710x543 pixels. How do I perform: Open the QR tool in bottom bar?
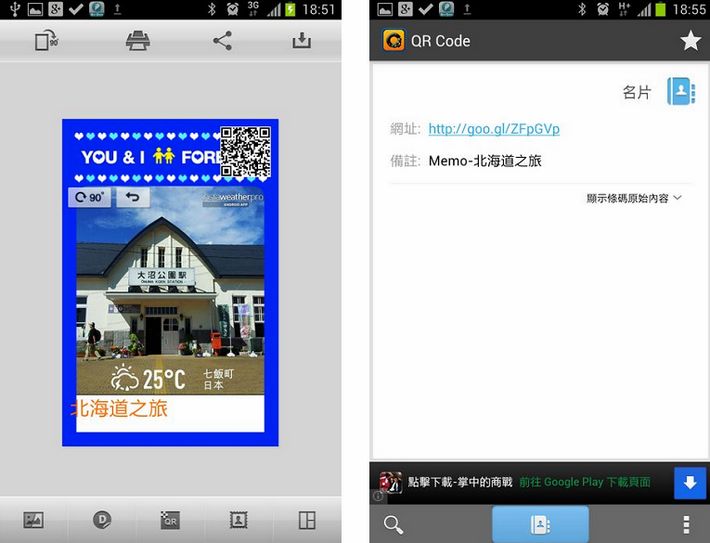coord(170,520)
